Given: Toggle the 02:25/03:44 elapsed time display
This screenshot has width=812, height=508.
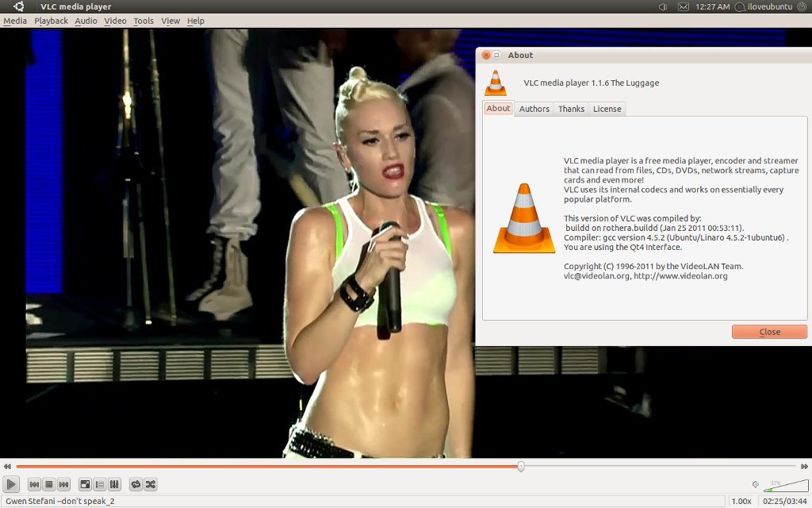Looking at the screenshot, I should coord(785,502).
